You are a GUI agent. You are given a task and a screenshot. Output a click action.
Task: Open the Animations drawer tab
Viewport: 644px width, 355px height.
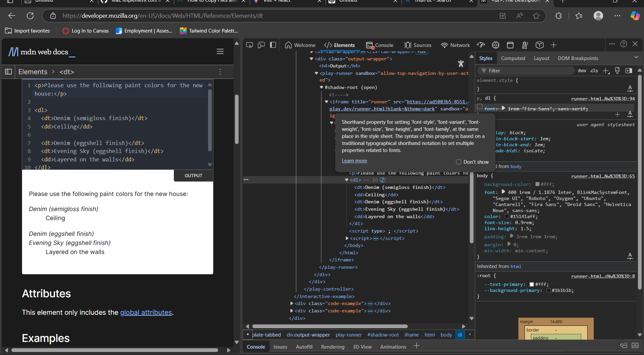pos(393,347)
